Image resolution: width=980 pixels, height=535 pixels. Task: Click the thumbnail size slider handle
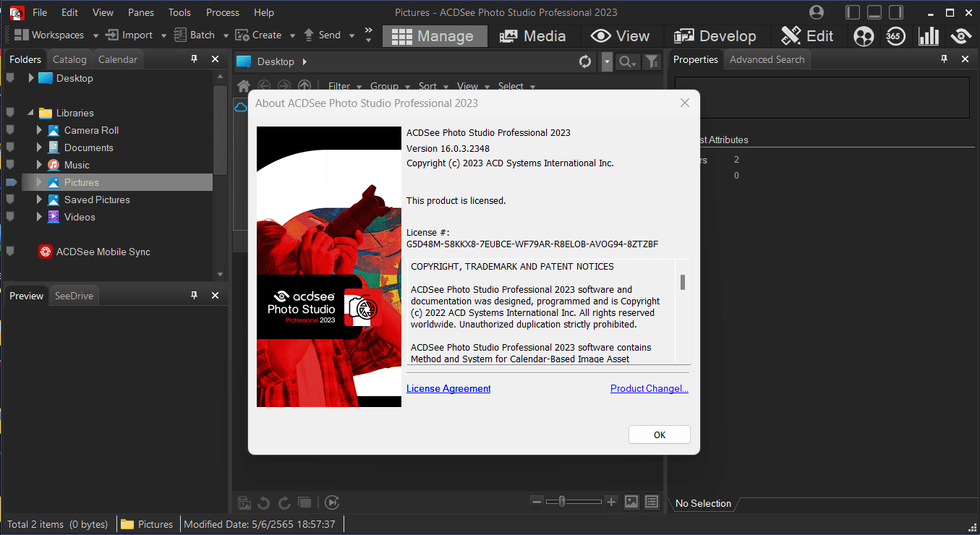562,502
